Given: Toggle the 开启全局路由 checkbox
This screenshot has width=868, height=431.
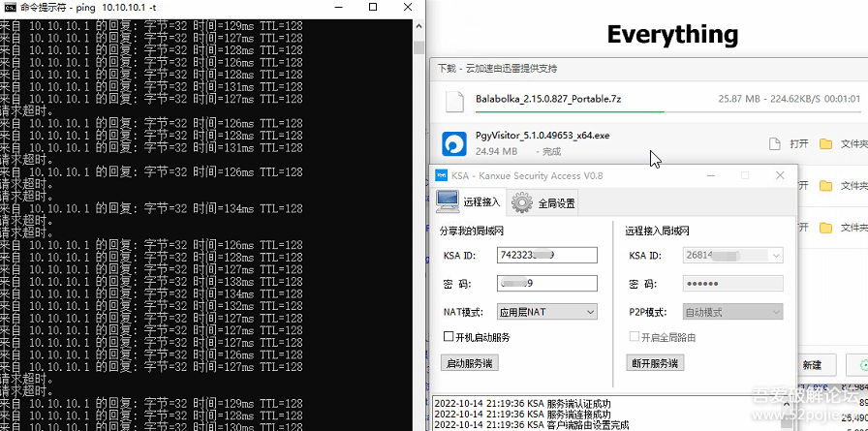Looking at the screenshot, I should coord(635,337).
